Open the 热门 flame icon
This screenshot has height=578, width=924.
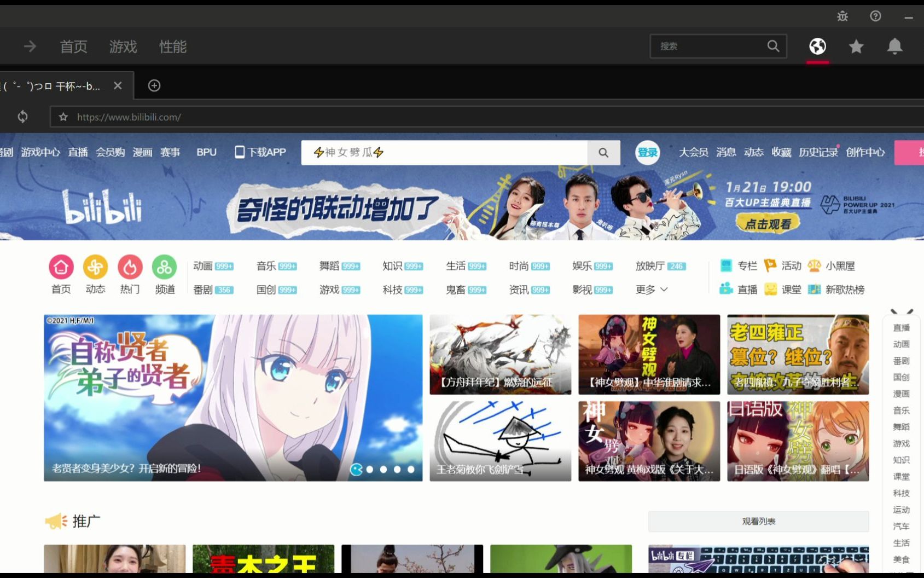tap(130, 267)
